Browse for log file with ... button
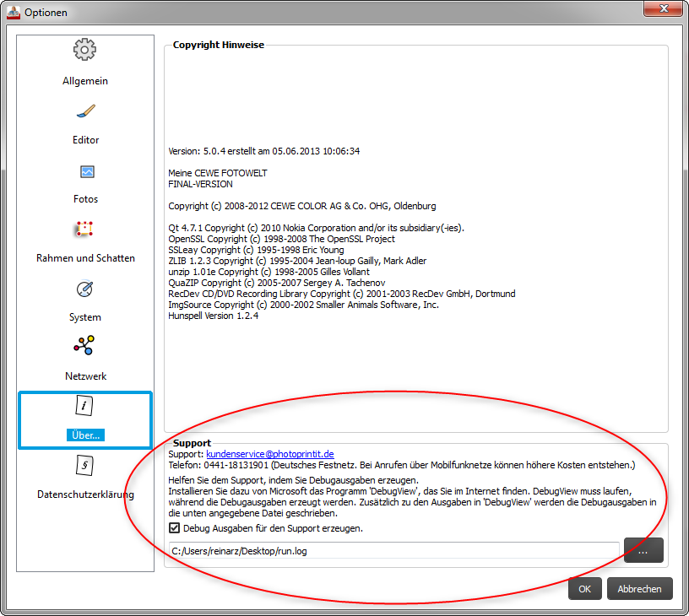689x616 pixels. pos(643,550)
